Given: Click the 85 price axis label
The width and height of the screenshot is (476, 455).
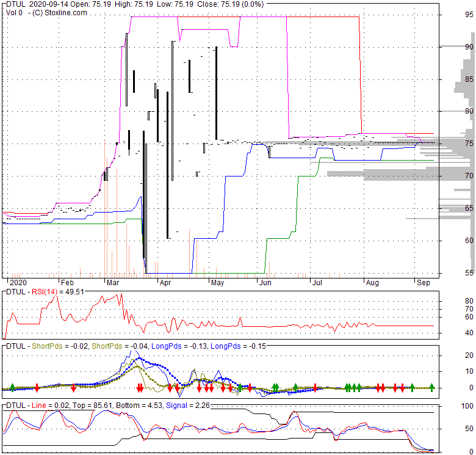Looking at the screenshot, I should point(469,79).
